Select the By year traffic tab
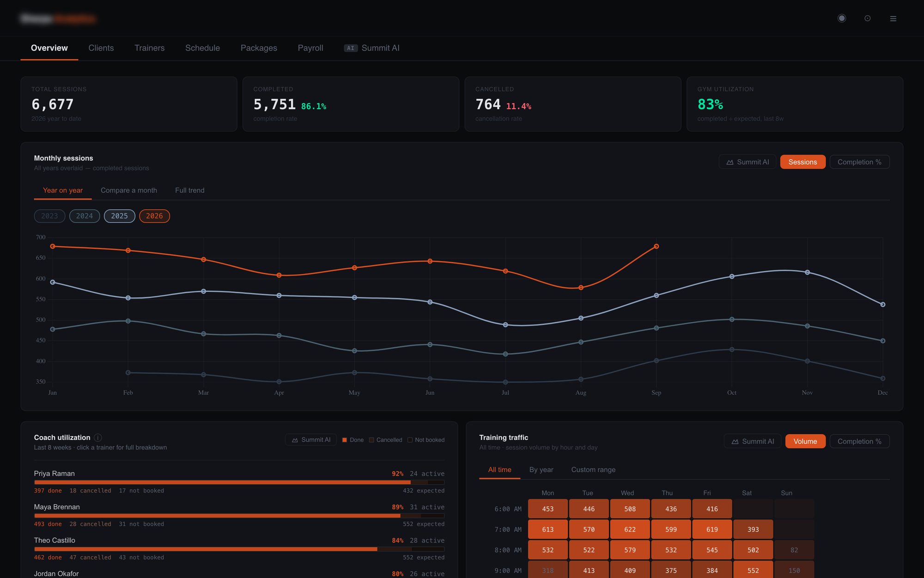 pos(541,470)
